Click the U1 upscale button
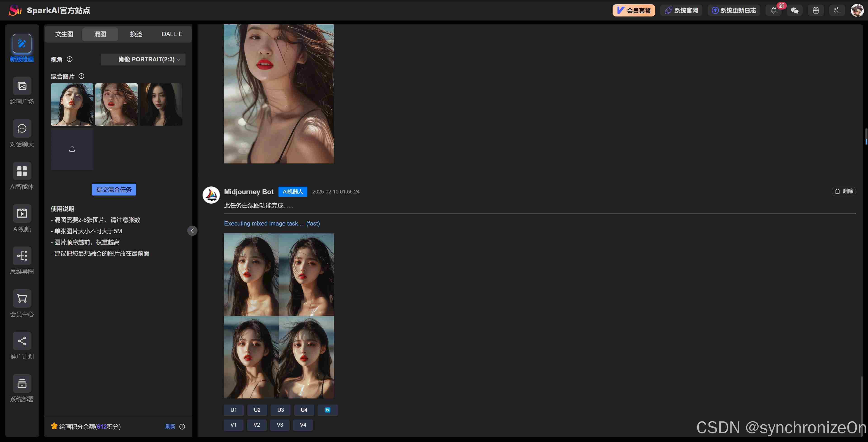 pyautogui.click(x=234, y=410)
